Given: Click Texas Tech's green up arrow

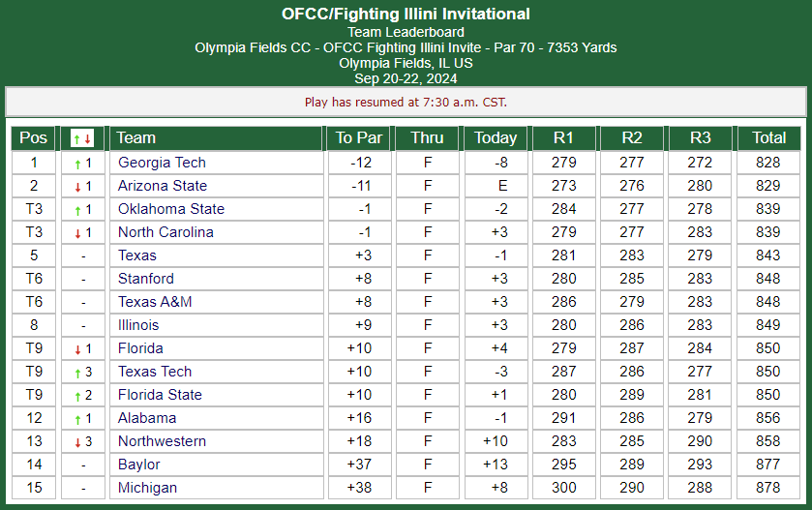Looking at the screenshot, I should coord(77,374).
